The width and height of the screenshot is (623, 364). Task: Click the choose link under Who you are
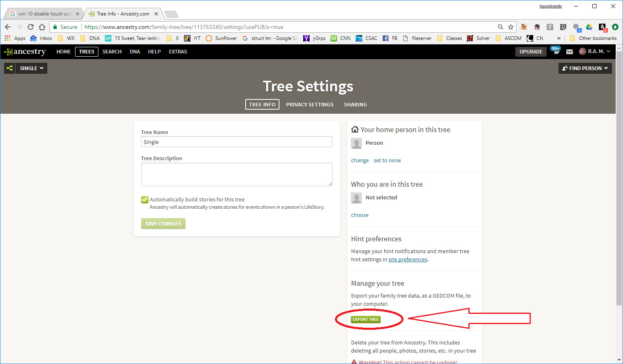point(360,215)
